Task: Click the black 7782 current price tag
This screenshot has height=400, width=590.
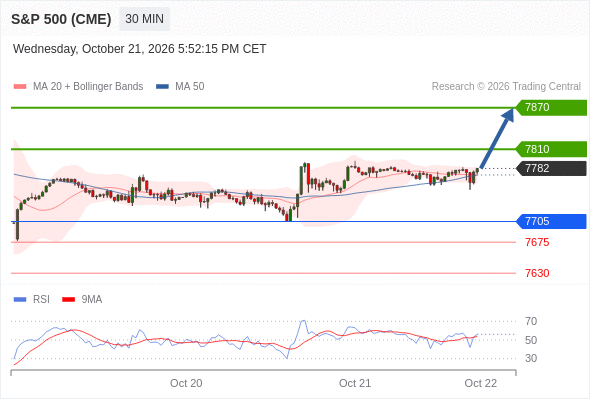Action: [551, 168]
